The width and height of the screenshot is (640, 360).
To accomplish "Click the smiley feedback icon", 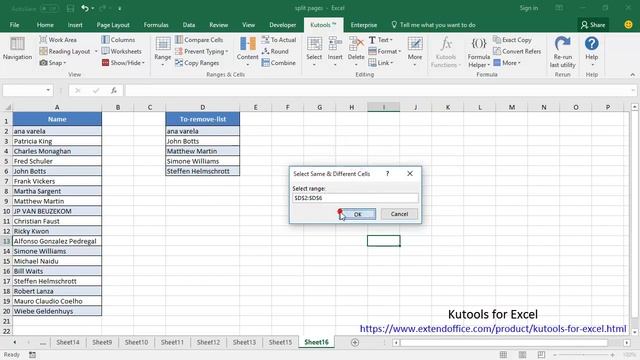I will (x=629, y=25).
